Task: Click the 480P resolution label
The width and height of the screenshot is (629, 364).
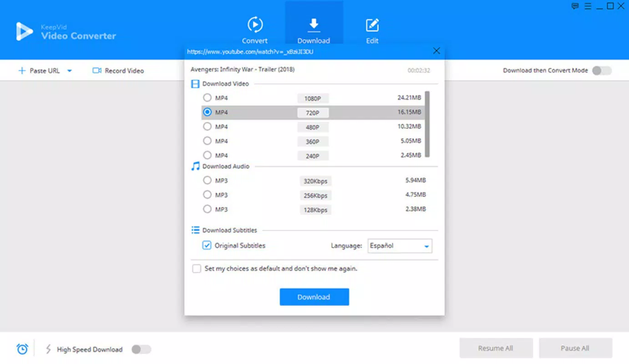Action: 313,127
